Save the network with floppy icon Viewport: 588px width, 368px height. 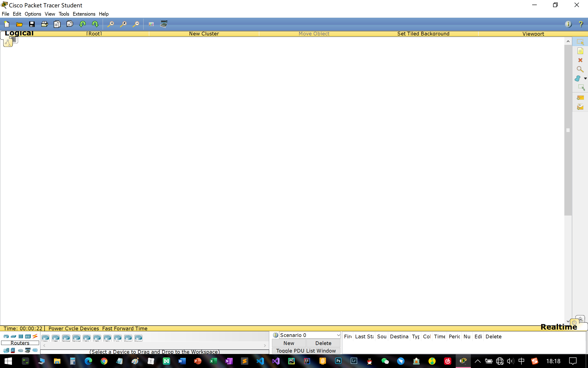(x=32, y=24)
